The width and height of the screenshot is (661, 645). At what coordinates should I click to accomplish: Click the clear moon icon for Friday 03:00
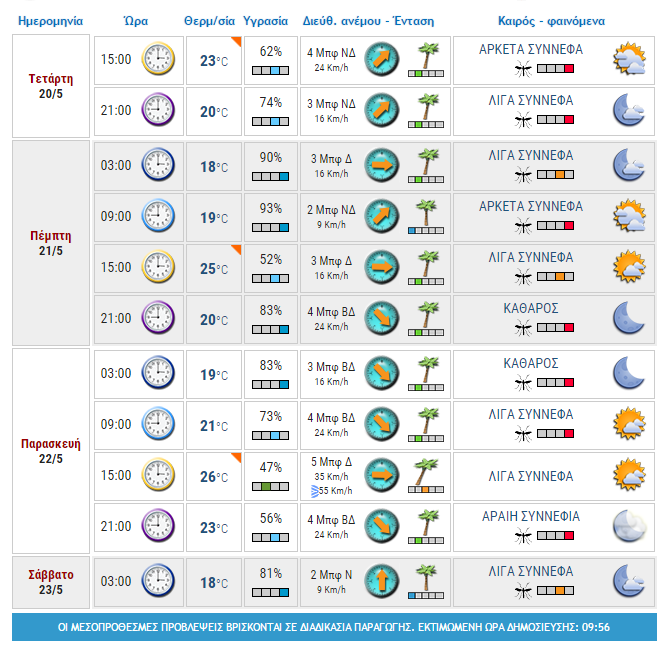pyautogui.click(x=629, y=373)
